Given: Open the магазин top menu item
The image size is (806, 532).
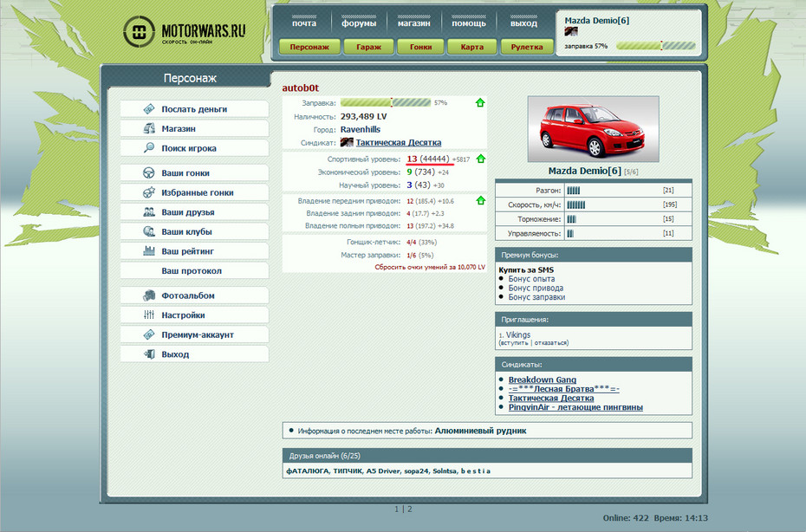Looking at the screenshot, I should [413, 23].
